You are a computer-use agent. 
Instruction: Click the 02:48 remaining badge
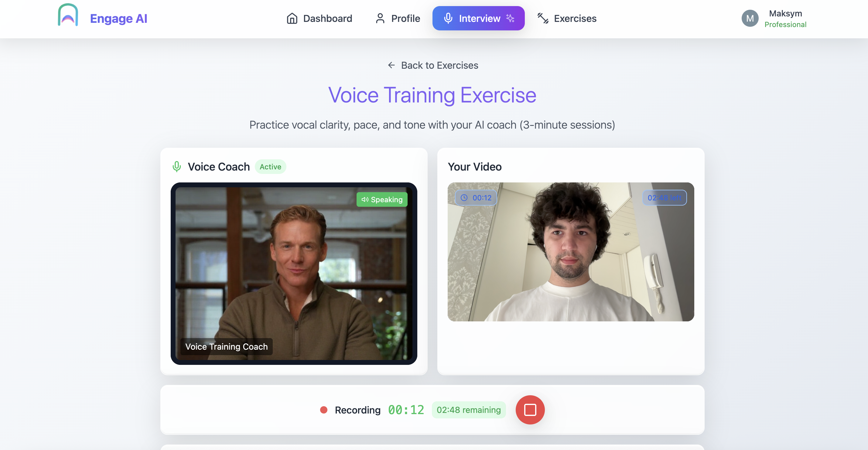[469, 410]
